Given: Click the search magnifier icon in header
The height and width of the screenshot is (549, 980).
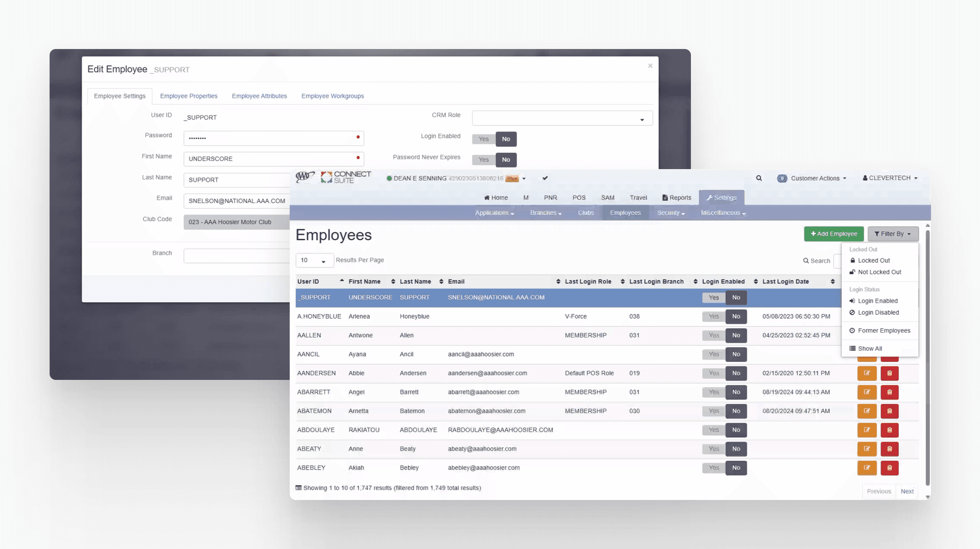Looking at the screenshot, I should click(759, 178).
